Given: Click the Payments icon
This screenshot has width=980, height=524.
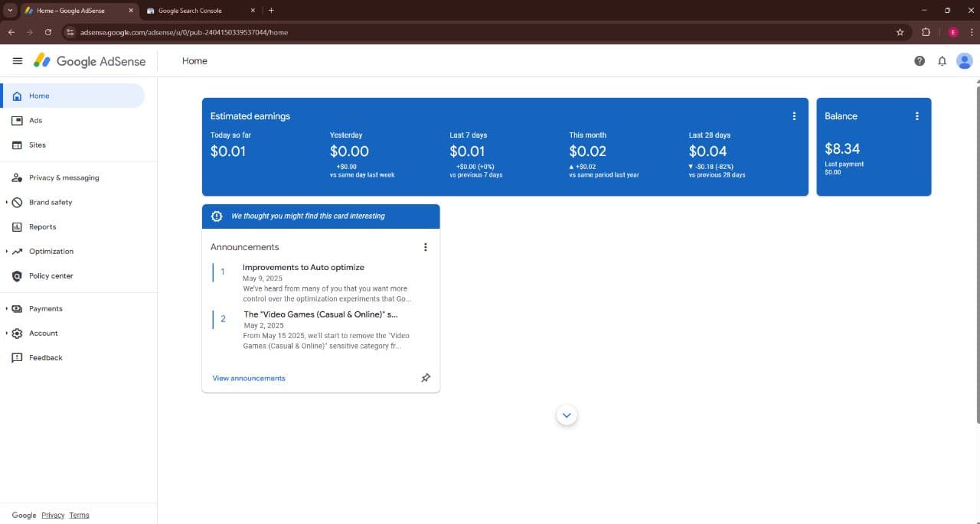Looking at the screenshot, I should point(17,308).
